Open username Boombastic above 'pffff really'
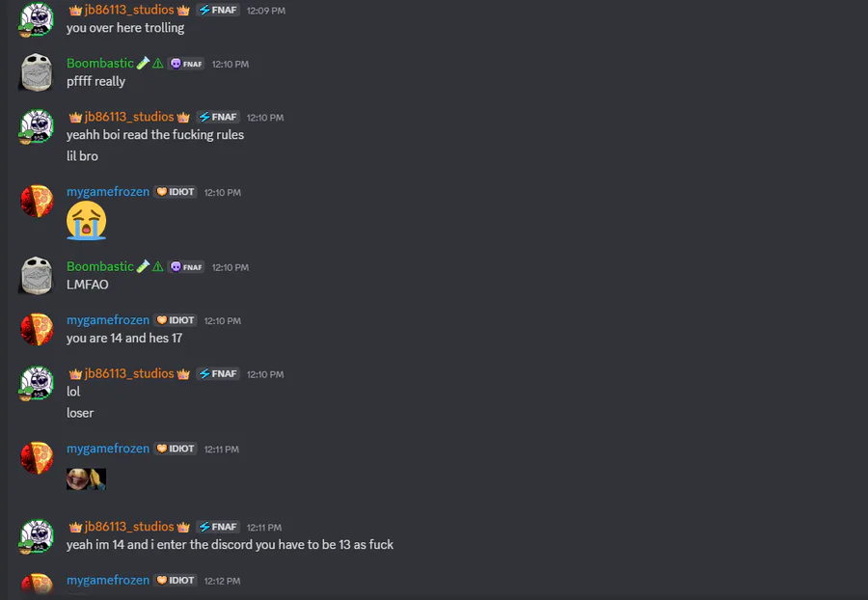The image size is (868, 600). coord(100,63)
